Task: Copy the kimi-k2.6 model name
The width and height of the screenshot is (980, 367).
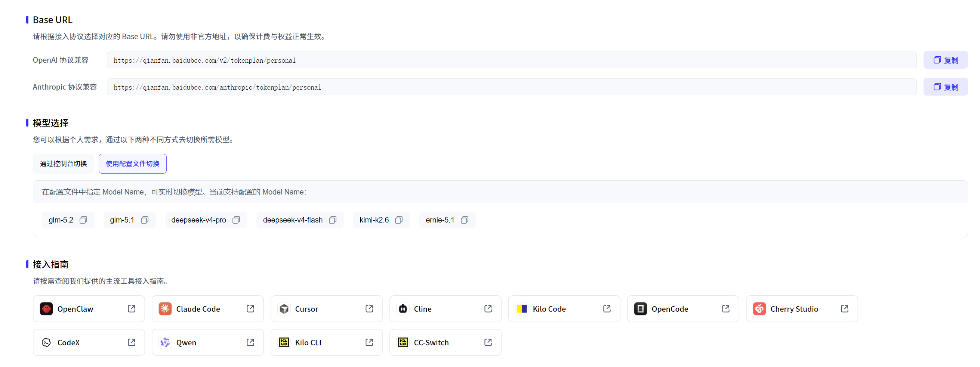Action: click(399, 220)
